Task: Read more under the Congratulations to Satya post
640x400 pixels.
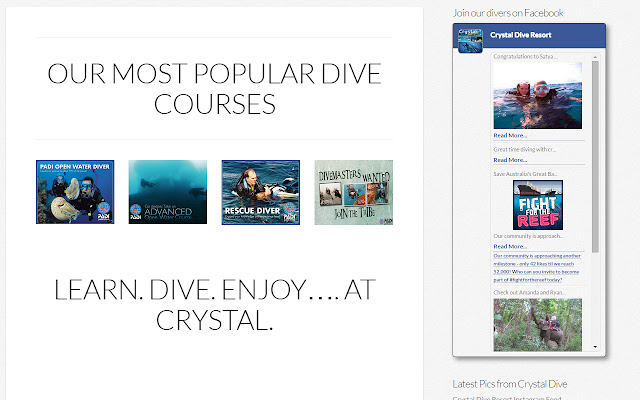Action: tap(510, 136)
